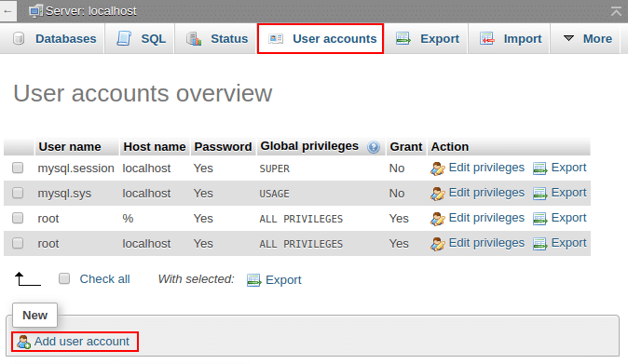The height and width of the screenshot is (364, 628).
Task: Click the edit-privileges icon for root %
Action: pyautogui.click(x=437, y=219)
